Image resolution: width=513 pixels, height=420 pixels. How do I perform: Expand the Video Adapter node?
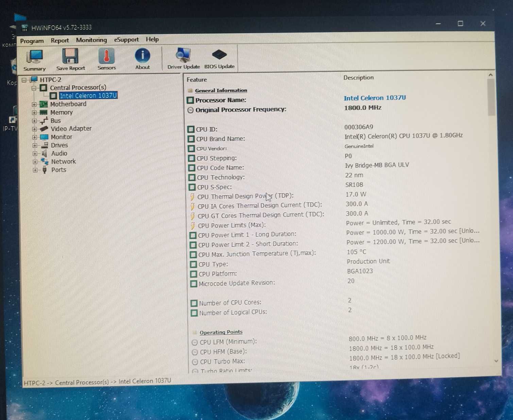(34, 129)
